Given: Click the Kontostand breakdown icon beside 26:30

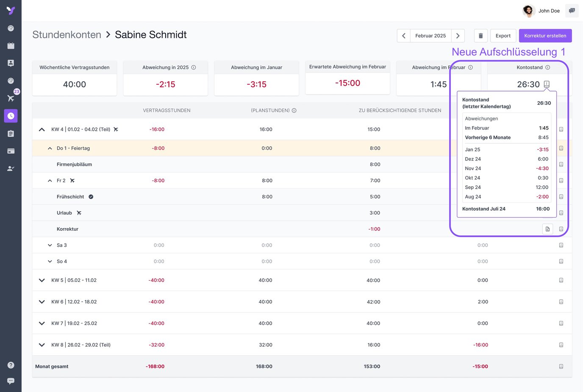Looking at the screenshot, I should coord(547,84).
